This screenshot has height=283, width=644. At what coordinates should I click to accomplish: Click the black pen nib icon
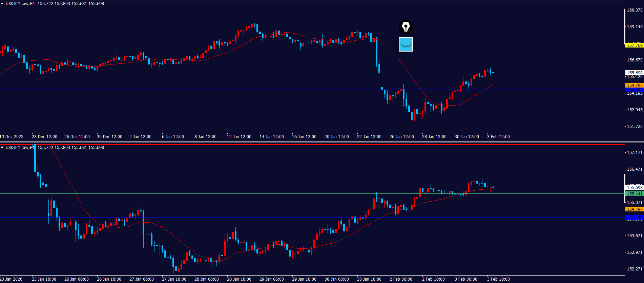[406, 27]
